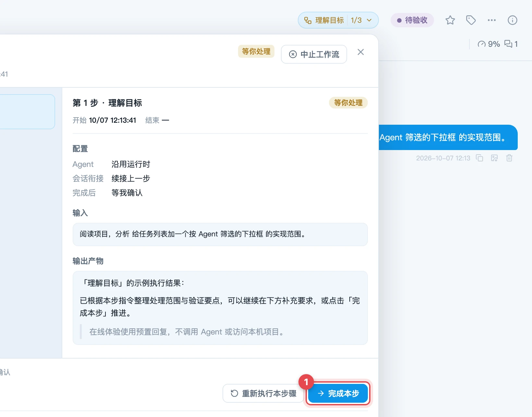Image resolution: width=532 pixels, height=417 pixels.
Task: Star this task with the favorite icon
Action: tap(450, 20)
